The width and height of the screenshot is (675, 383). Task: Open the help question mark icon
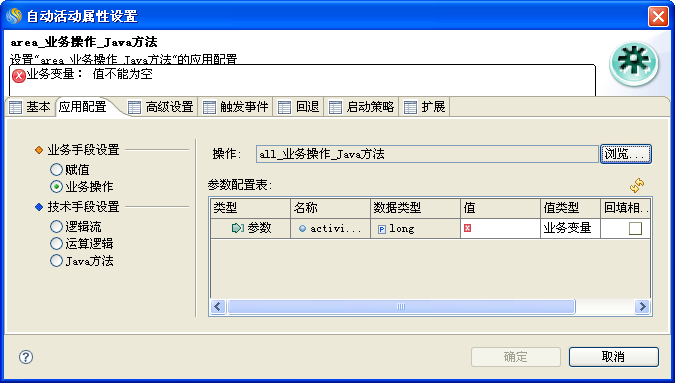click(x=26, y=357)
